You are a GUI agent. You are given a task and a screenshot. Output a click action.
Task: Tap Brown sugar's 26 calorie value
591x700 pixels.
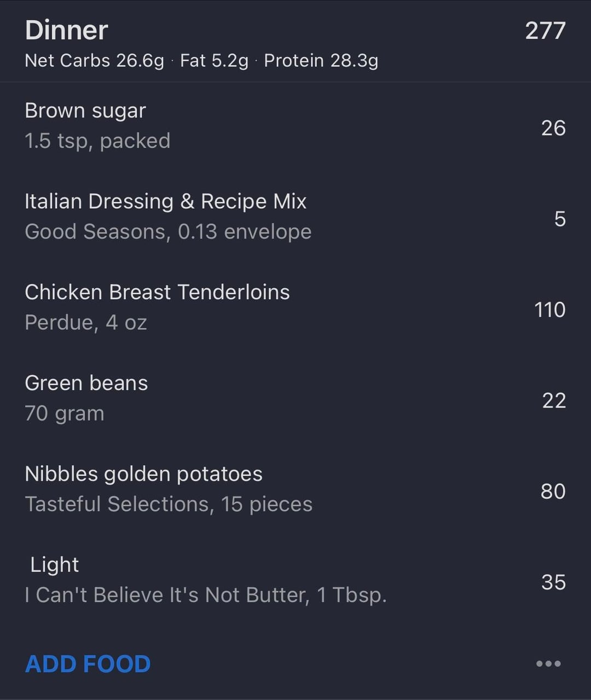553,128
